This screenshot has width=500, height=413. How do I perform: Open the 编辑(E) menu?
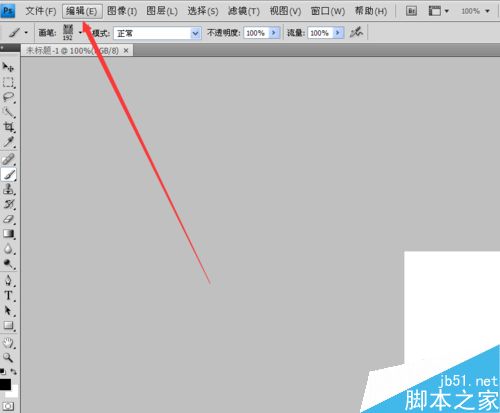pyautogui.click(x=82, y=11)
